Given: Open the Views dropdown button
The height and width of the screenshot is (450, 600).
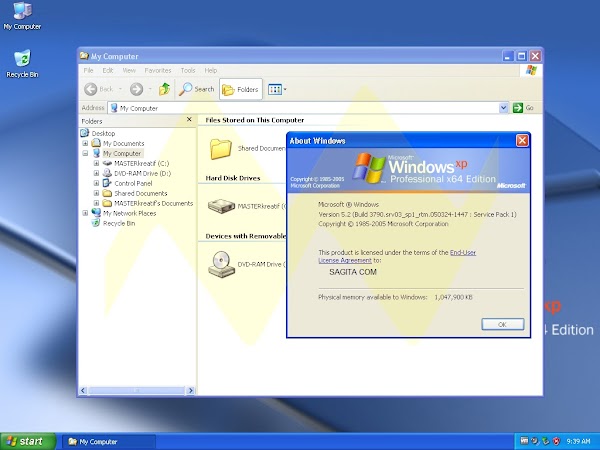Looking at the screenshot, I should (x=277, y=89).
